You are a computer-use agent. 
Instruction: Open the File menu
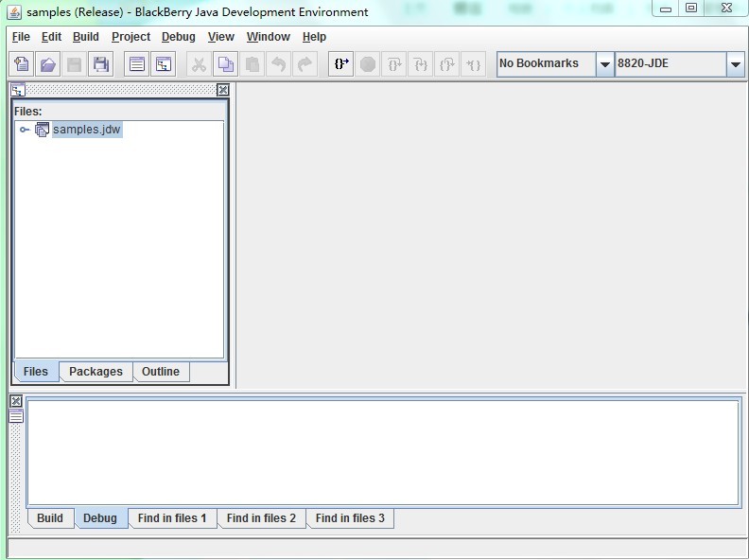pos(21,37)
